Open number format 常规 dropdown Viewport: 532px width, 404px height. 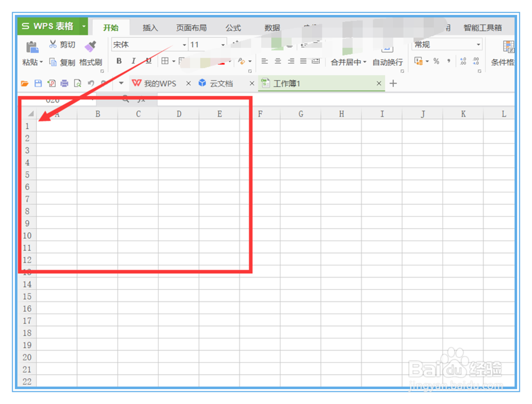478,45
